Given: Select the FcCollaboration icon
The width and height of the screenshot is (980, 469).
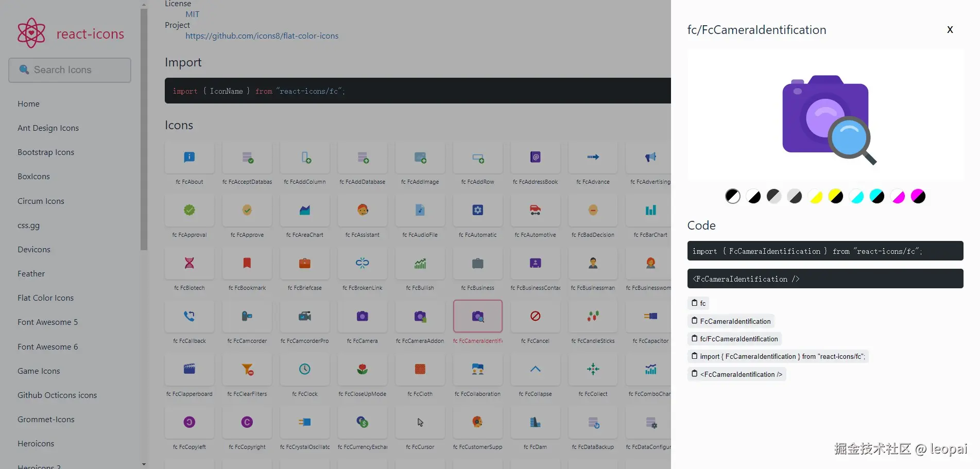Looking at the screenshot, I should coord(478,370).
